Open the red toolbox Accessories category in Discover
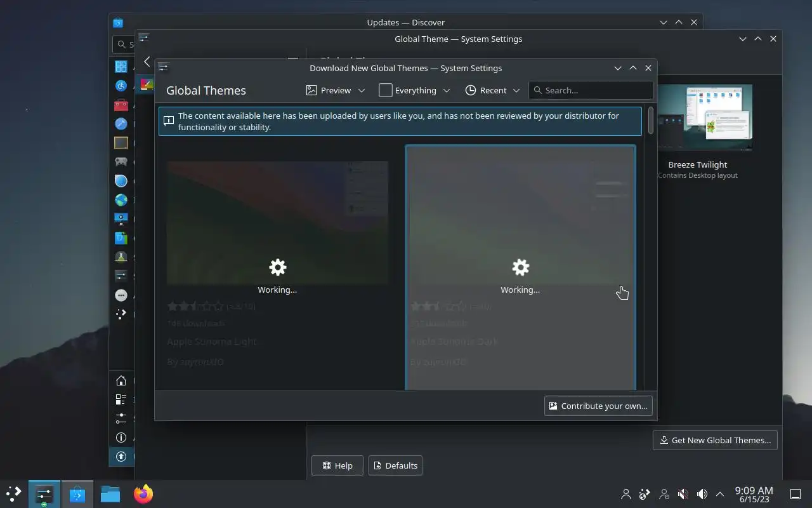The width and height of the screenshot is (812, 508). 121,104
